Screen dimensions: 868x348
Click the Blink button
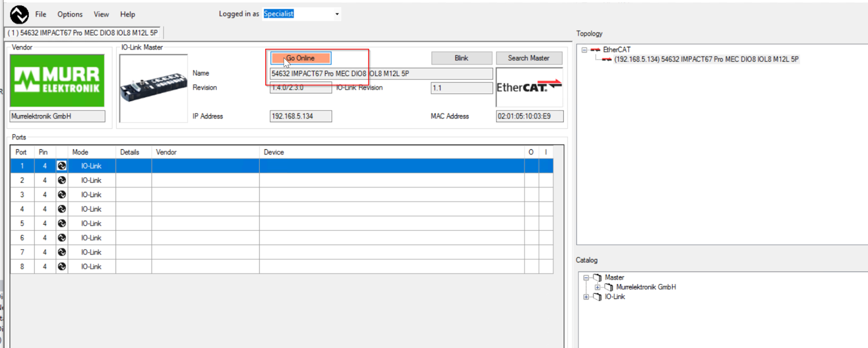(462, 58)
